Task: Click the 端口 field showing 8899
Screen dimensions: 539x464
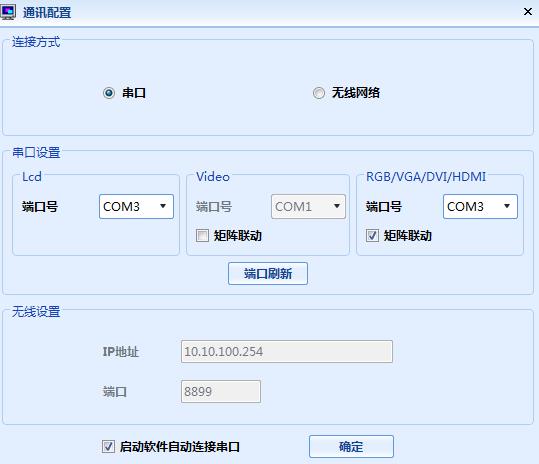Action: point(221,391)
